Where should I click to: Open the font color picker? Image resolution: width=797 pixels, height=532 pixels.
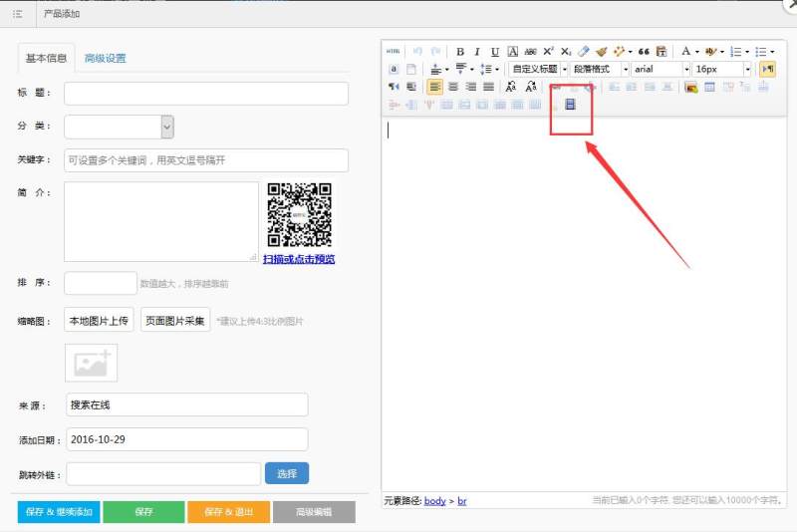click(685, 52)
